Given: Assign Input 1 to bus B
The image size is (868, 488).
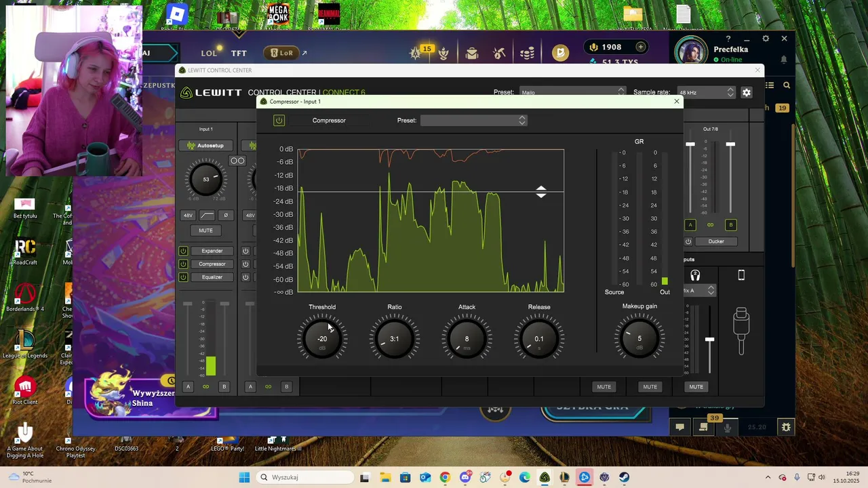Looking at the screenshot, I should [224, 387].
